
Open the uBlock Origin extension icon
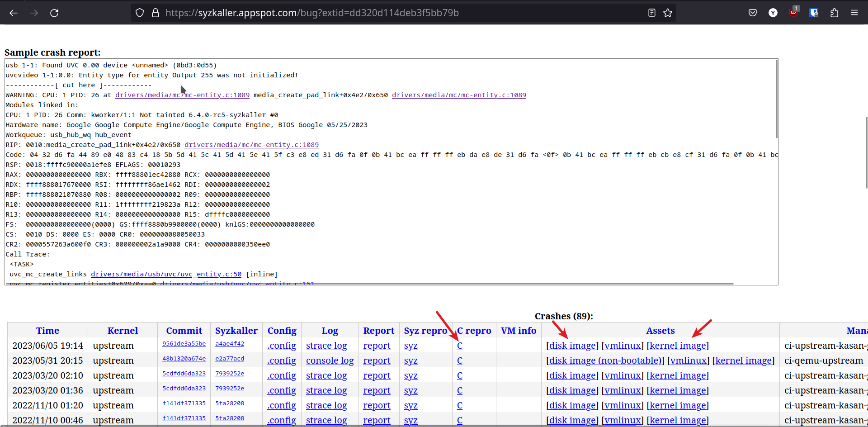793,13
